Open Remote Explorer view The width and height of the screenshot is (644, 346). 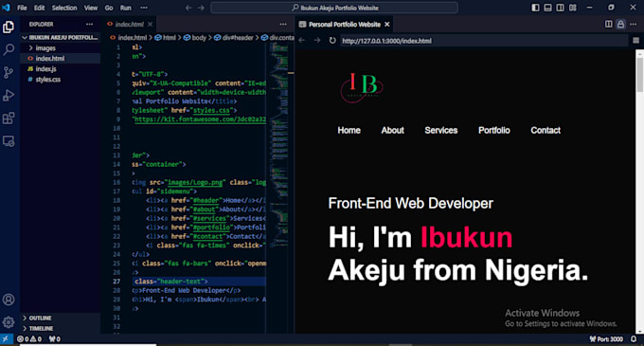[x=9, y=141]
